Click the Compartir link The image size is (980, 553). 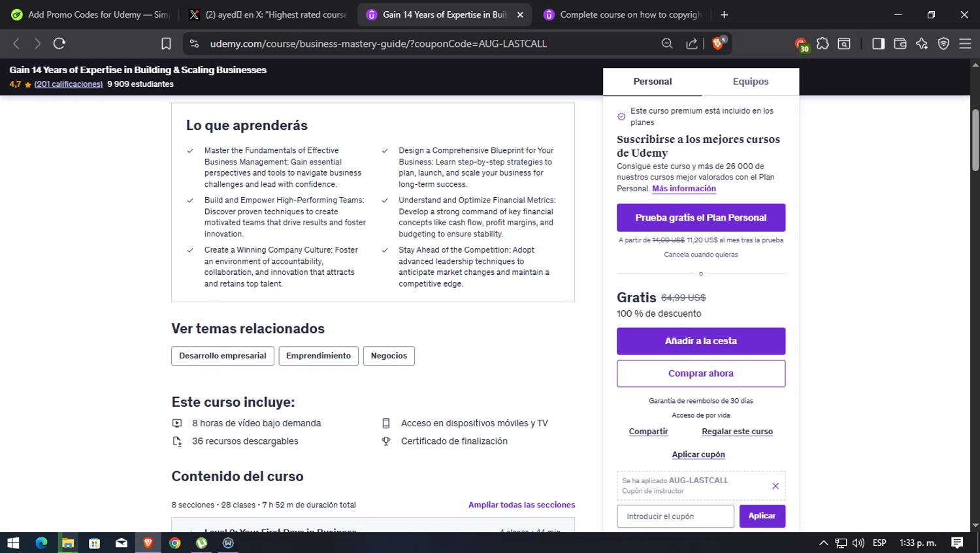[x=648, y=432]
